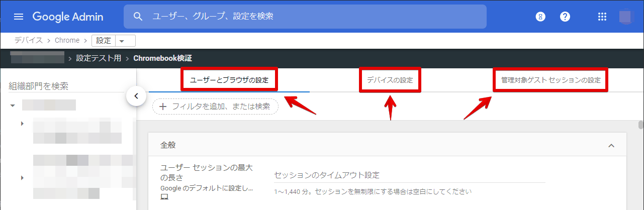The width and height of the screenshot is (644, 210).
Task: Go to Chrome breadcrumb
Action: point(67,41)
